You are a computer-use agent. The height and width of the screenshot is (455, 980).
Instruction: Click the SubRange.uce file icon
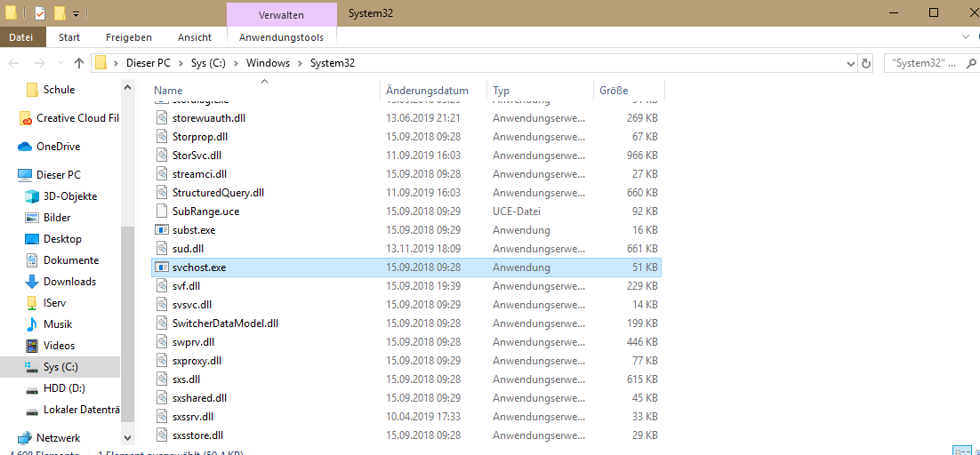(x=162, y=212)
